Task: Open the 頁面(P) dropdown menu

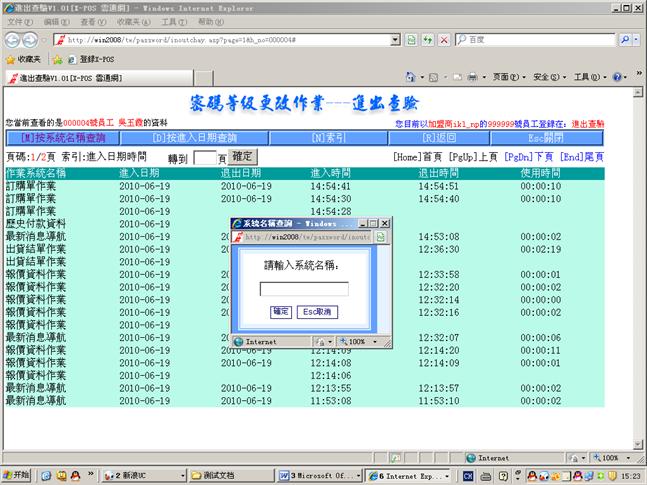Action: pyautogui.click(x=507, y=77)
